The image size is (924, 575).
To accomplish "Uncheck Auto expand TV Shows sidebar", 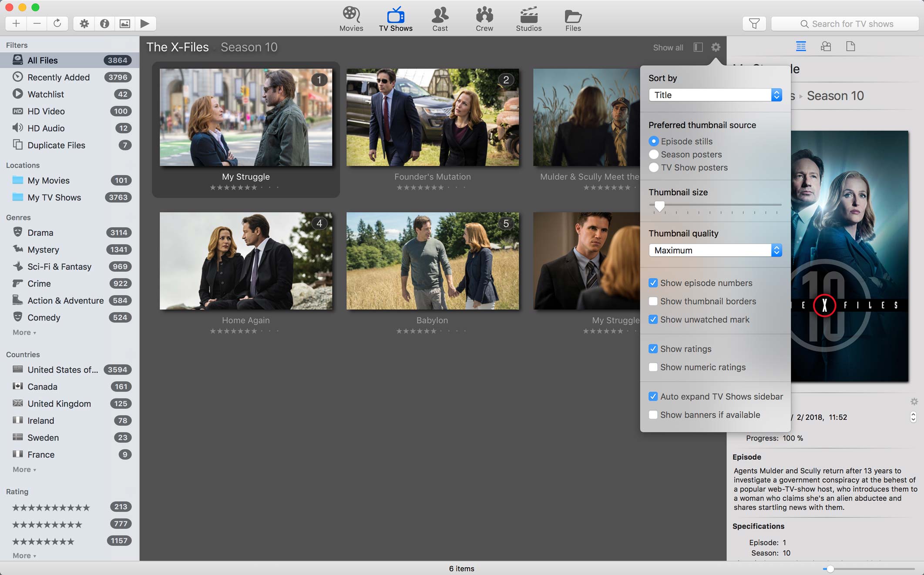I will [x=716, y=396].
